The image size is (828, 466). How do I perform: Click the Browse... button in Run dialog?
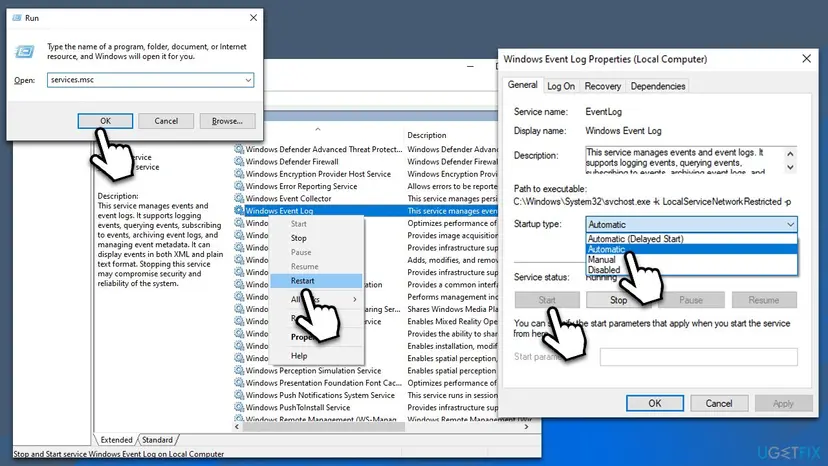[x=227, y=121]
